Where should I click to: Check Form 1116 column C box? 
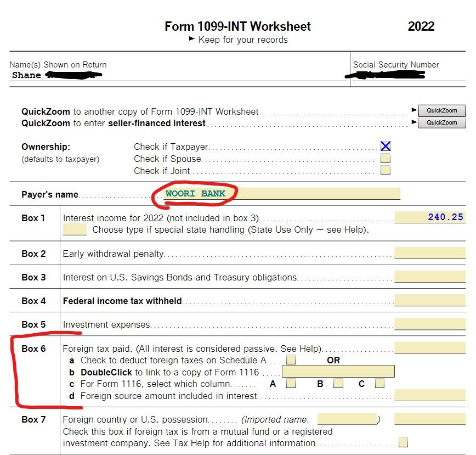tap(379, 383)
